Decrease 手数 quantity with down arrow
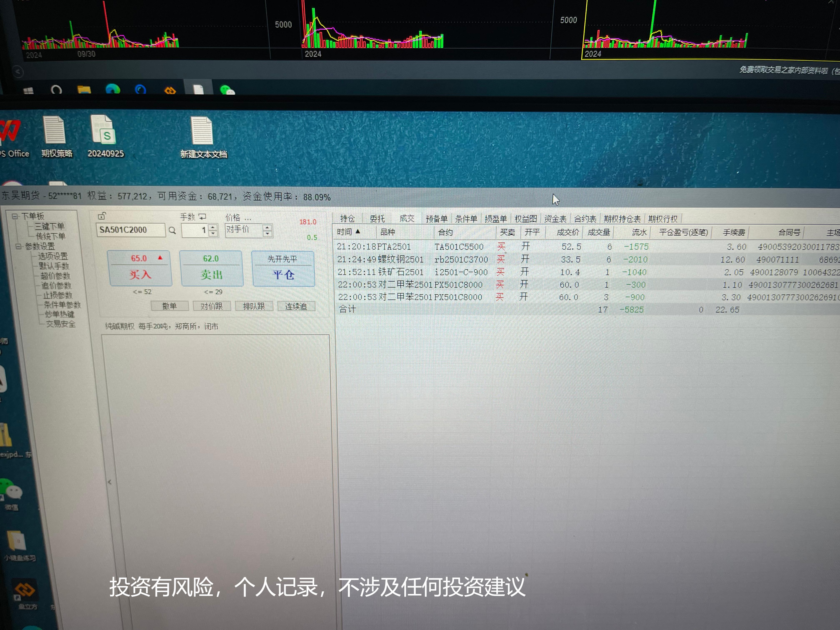This screenshot has height=630, width=840. point(213,233)
